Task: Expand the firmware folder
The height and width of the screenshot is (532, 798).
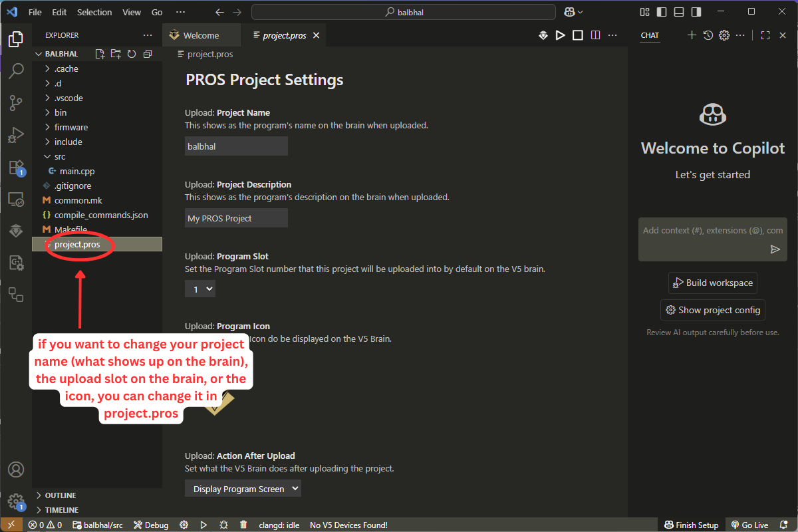Action: tap(71, 127)
